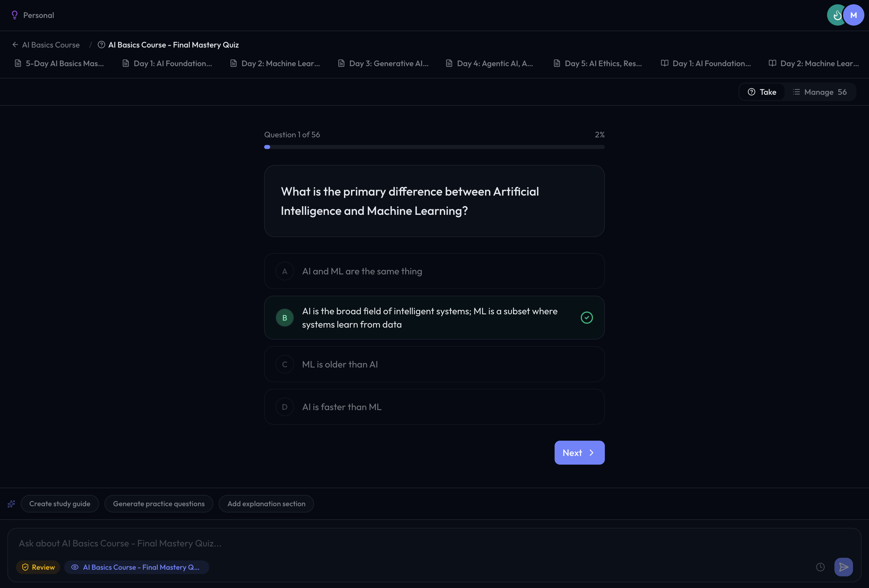Switch to the Take tab

coord(762,92)
